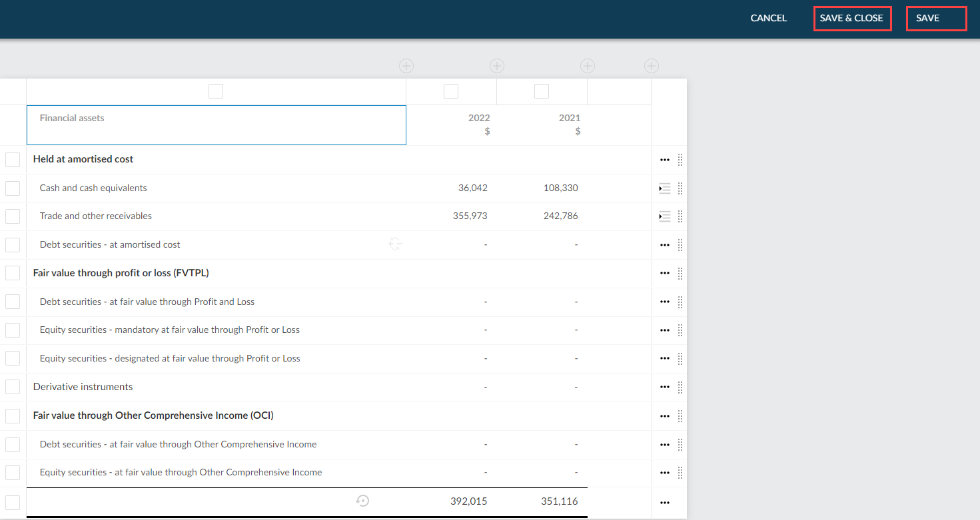Screen dimensions: 980x520
Task: Open more options for Equity securities designated row
Action: (x=664, y=358)
